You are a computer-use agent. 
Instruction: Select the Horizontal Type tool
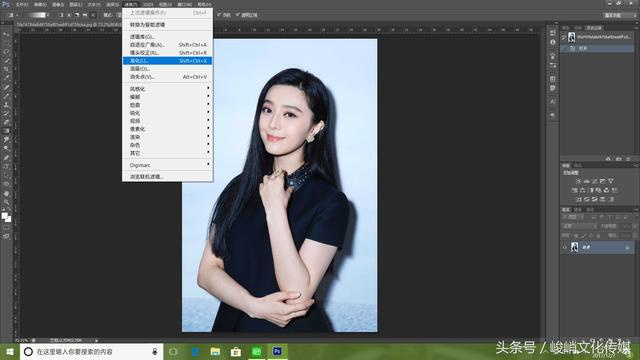(x=6, y=166)
